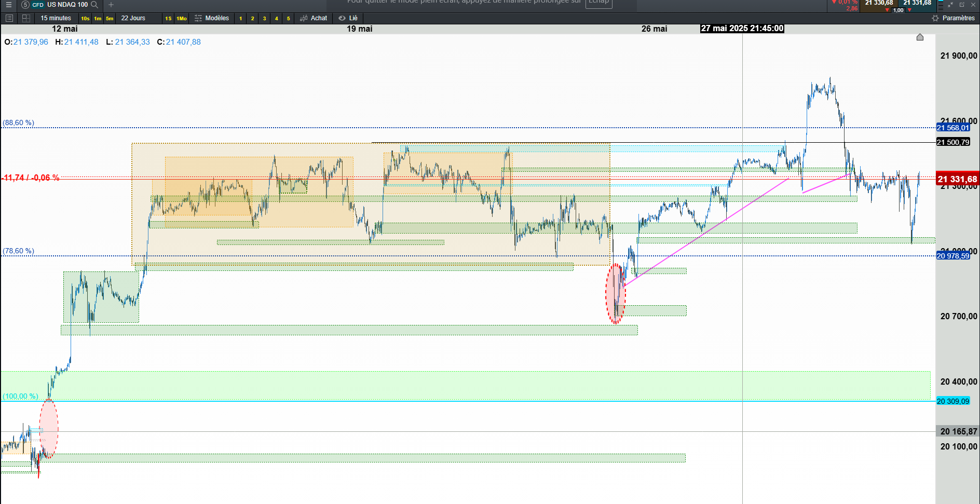Open the hamburger main menu
Screen dimensions: 980x504
[x=8, y=5]
